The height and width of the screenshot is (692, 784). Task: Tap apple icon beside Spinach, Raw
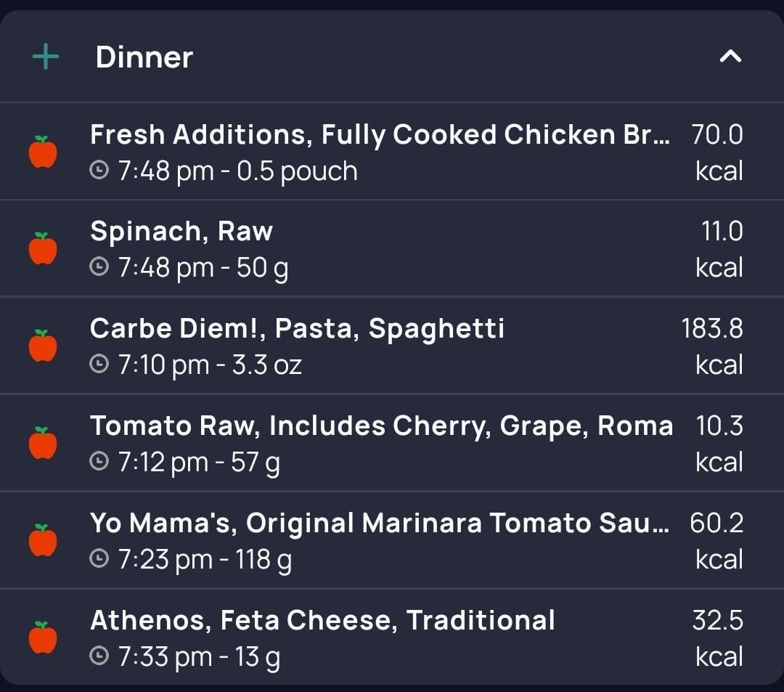point(43,249)
